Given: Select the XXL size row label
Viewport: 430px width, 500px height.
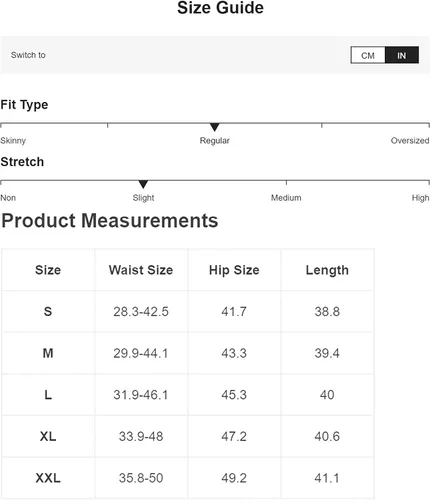Looking at the screenshot, I should tap(48, 478).
